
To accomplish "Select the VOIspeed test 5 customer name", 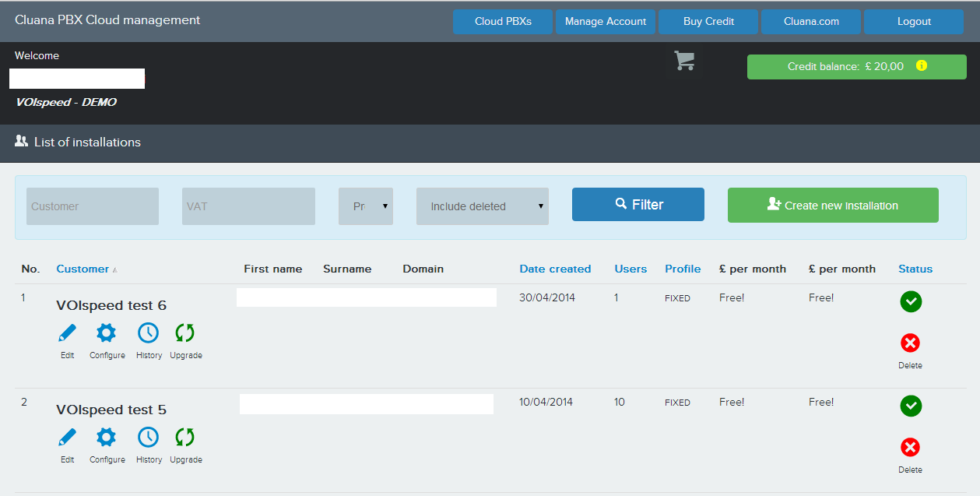I will tap(111, 410).
